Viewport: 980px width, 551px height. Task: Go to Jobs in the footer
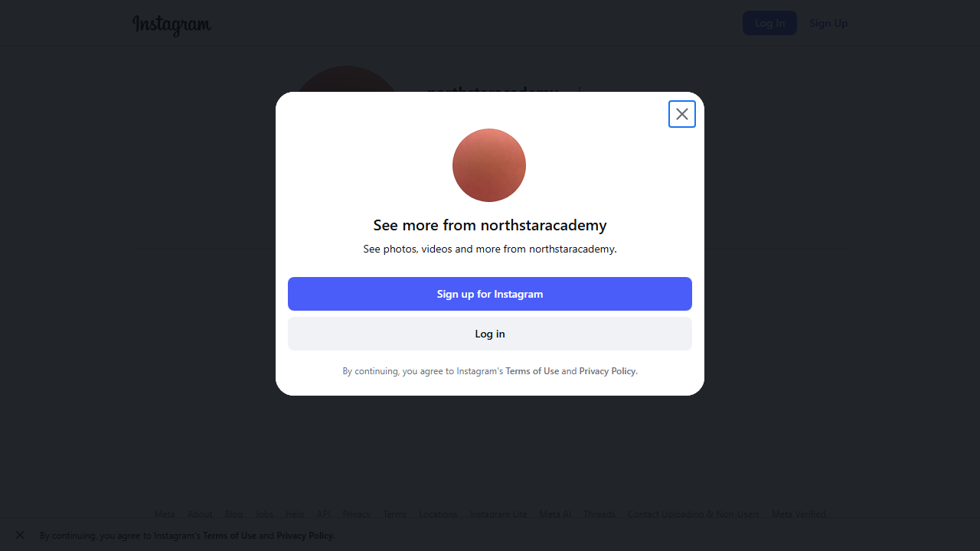(x=264, y=514)
